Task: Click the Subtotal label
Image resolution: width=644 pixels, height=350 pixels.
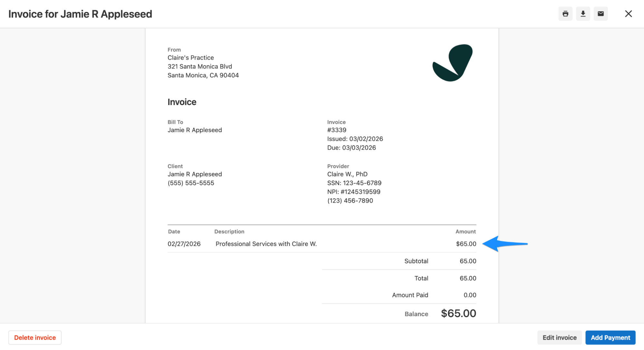Action: [x=416, y=261]
